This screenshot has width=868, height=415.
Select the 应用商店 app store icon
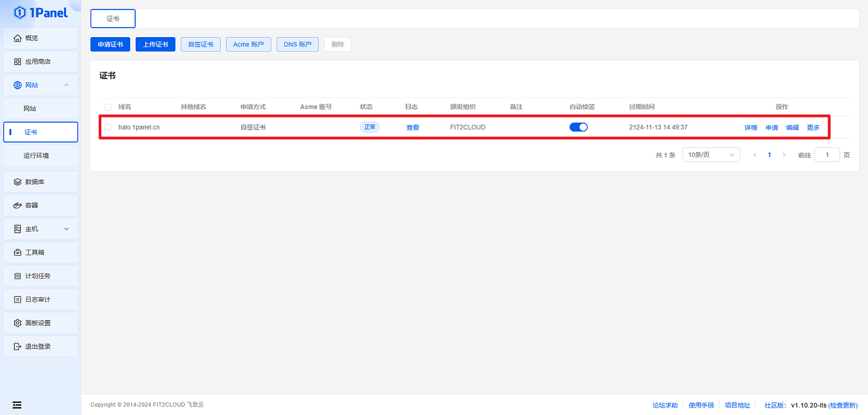coord(40,61)
